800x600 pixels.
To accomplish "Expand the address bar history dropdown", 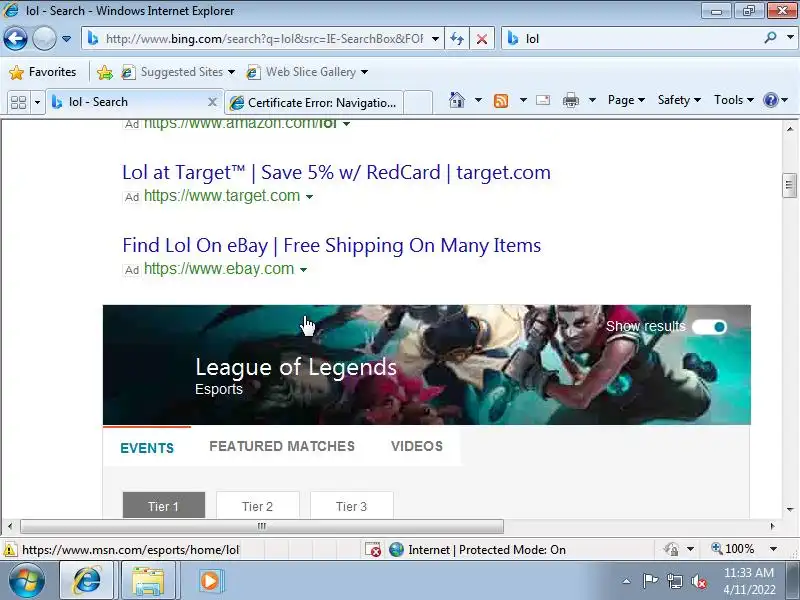I will 435,39.
